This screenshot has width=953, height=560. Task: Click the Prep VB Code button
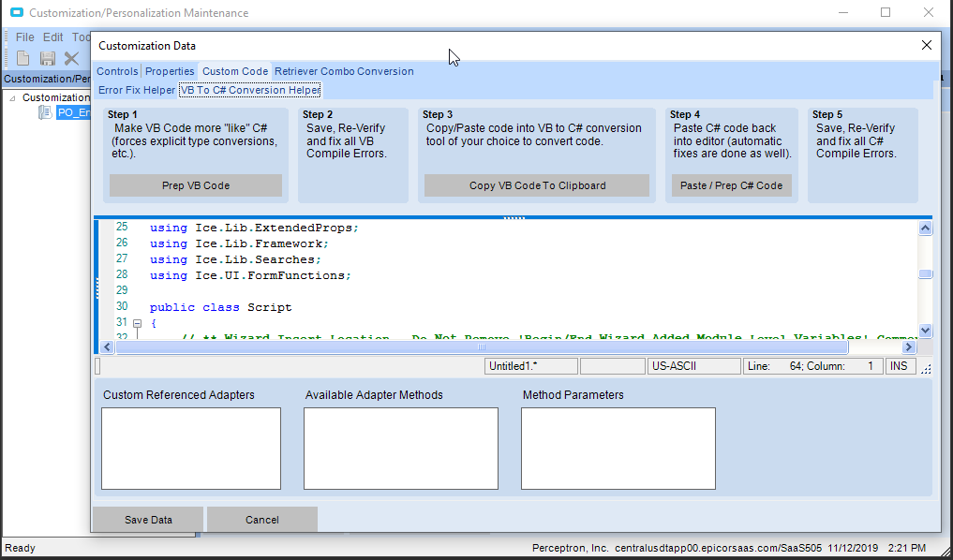point(196,185)
